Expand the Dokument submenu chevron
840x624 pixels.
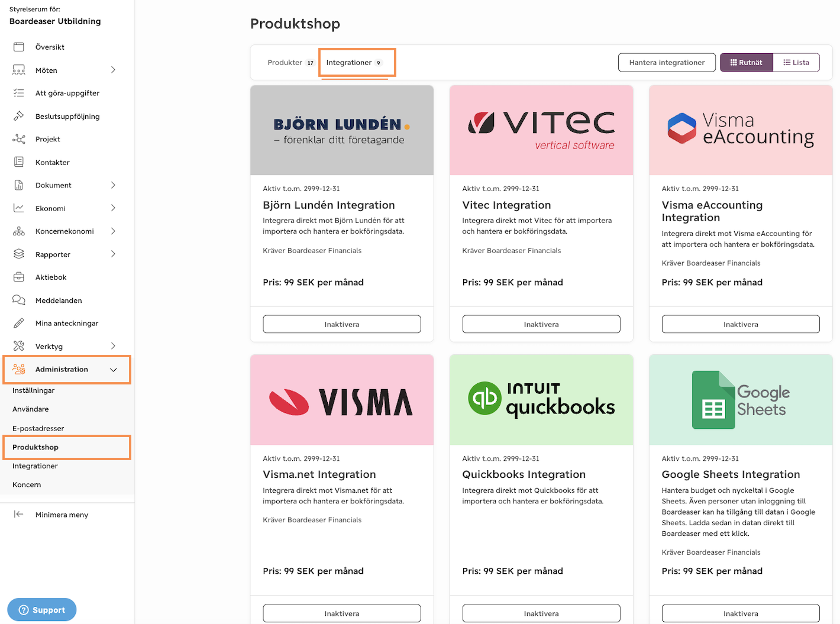click(113, 185)
